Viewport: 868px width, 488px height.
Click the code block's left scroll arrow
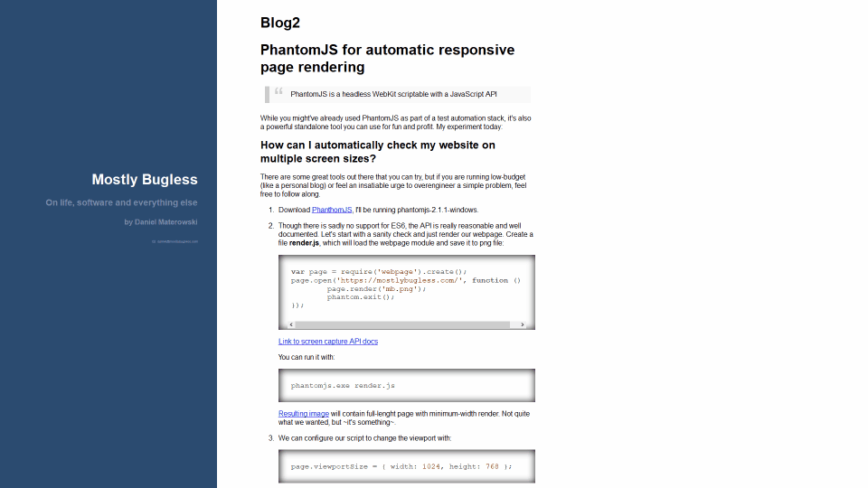point(289,324)
